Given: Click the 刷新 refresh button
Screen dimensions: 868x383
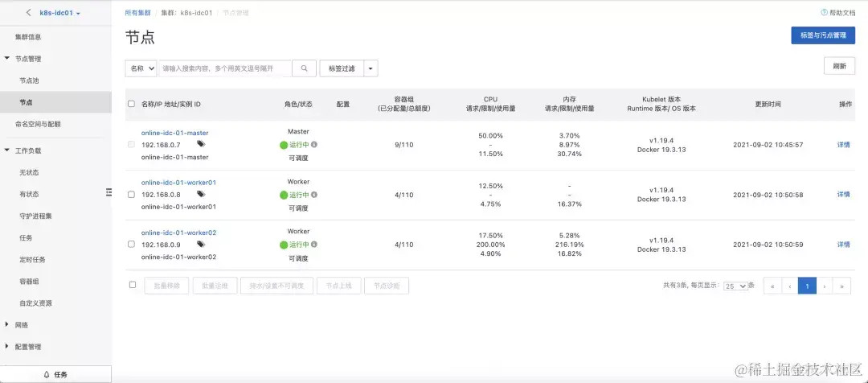Looking at the screenshot, I should click(x=839, y=66).
